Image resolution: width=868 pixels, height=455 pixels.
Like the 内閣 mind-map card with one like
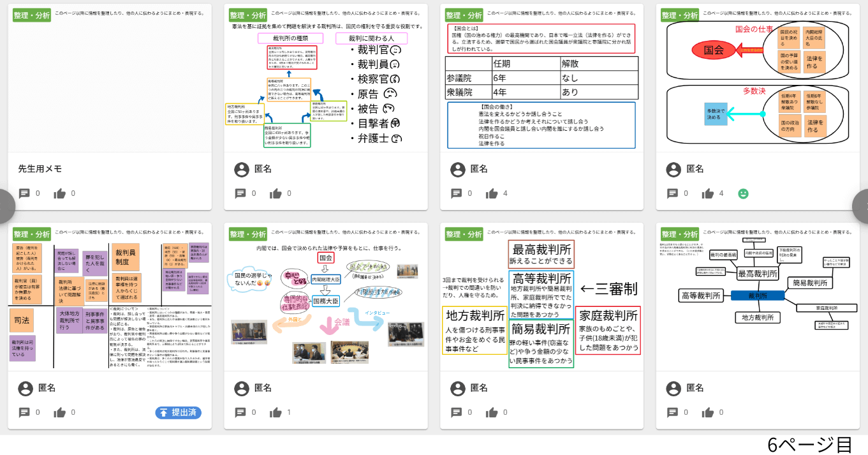(x=276, y=412)
